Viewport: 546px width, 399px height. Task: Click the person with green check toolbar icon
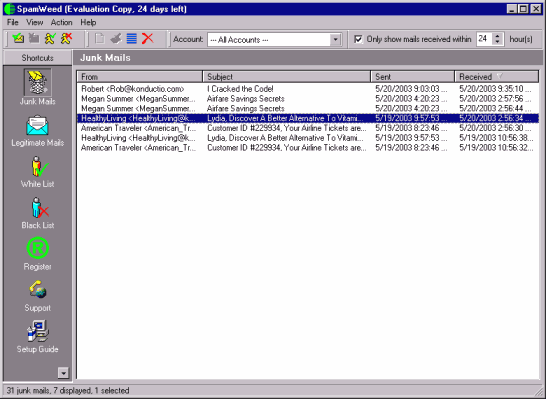click(x=50, y=38)
